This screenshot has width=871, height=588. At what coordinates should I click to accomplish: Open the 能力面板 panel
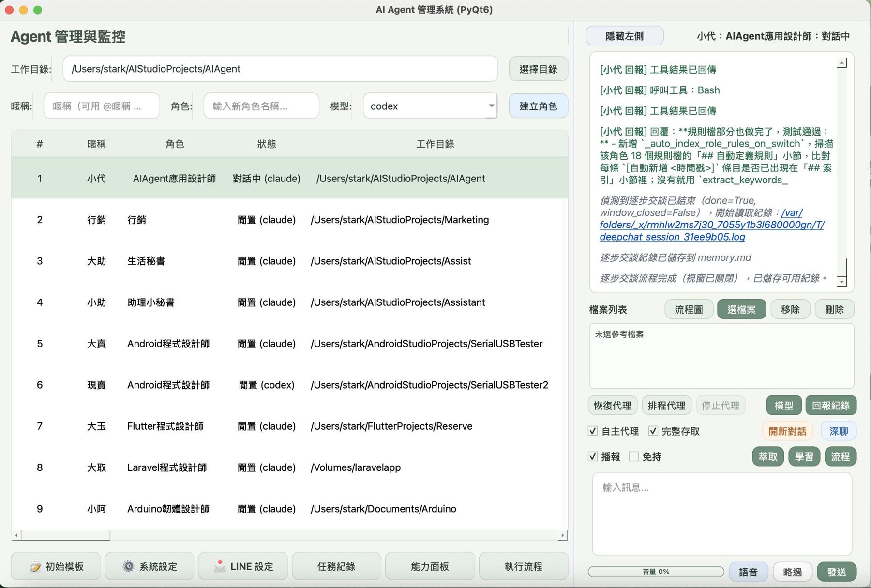click(x=430, y=566)
